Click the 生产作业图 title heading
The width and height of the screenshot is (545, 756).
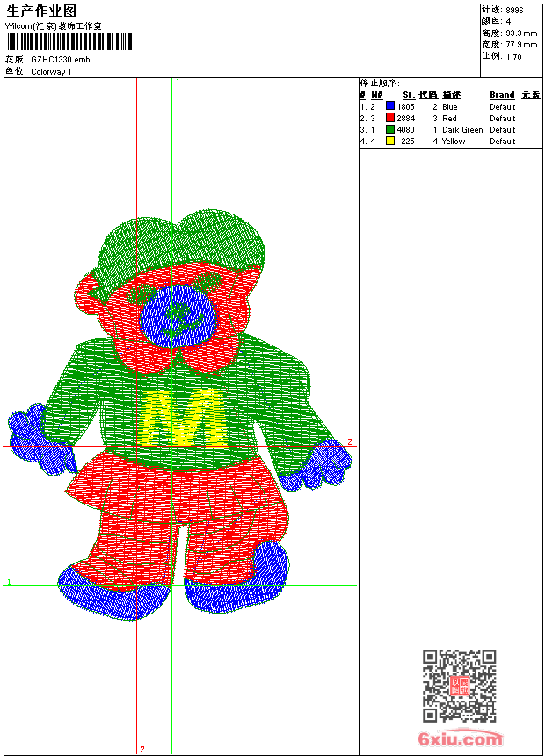[x=41, y=11]
